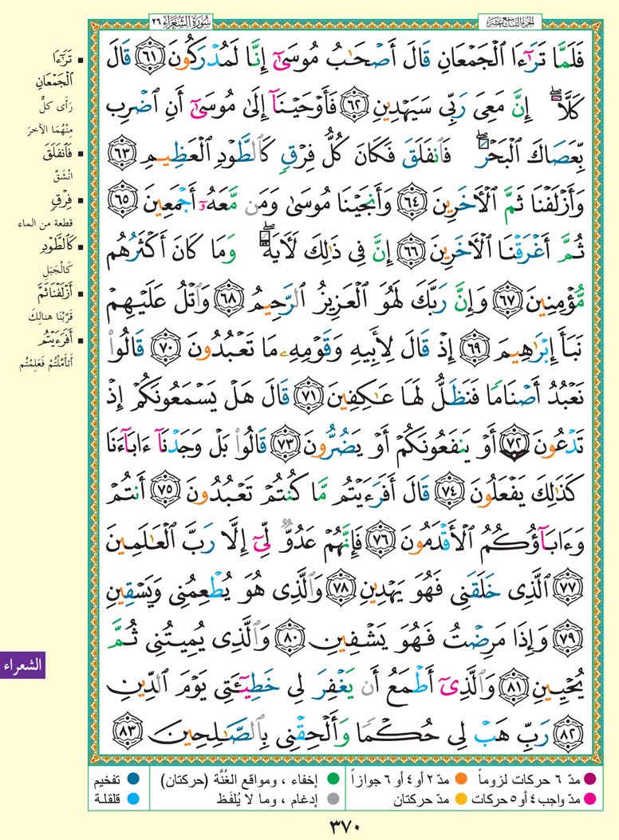Open the الشعراء purple side tab

tap(23, 665)
